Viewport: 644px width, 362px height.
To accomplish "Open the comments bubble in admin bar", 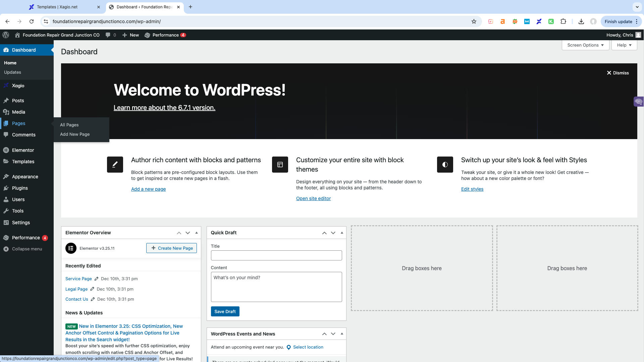I will click(x=108, y=35).
